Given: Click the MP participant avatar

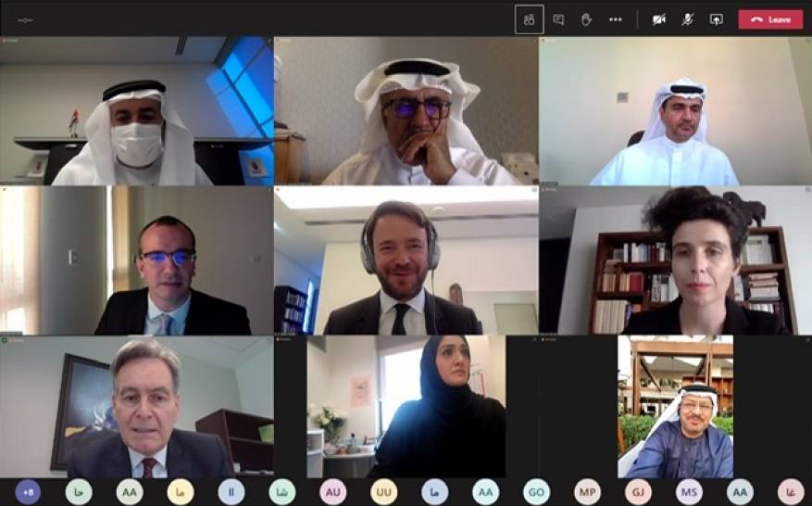Looking at the screenshot, I should (587, 491).
